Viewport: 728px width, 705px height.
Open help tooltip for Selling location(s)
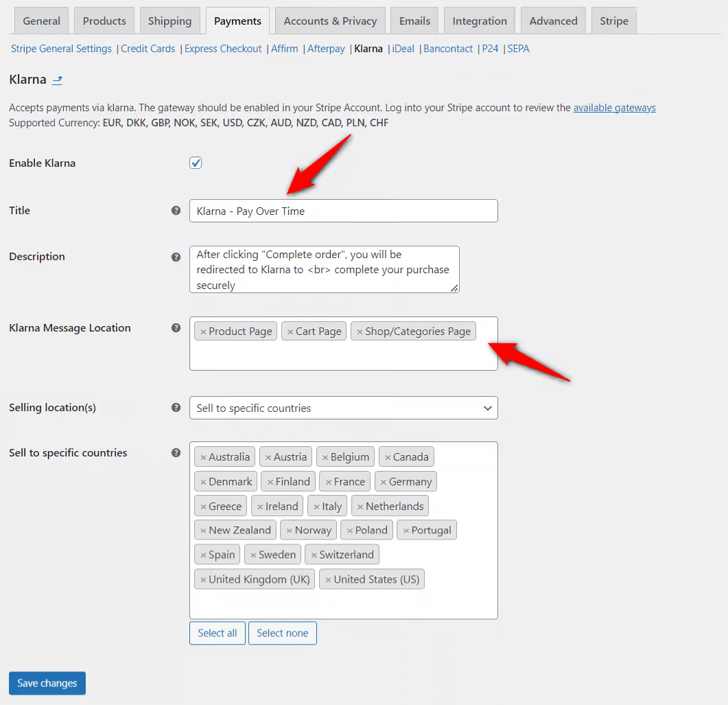[176, 407]
